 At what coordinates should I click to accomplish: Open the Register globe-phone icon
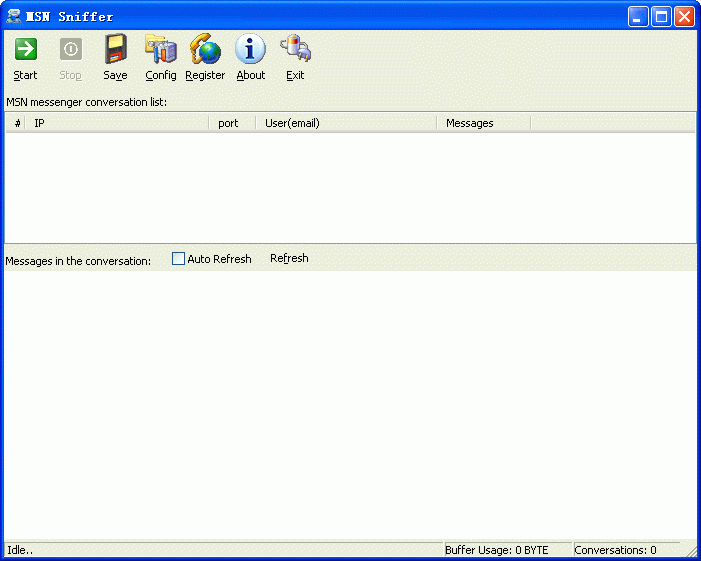point(205,49)
